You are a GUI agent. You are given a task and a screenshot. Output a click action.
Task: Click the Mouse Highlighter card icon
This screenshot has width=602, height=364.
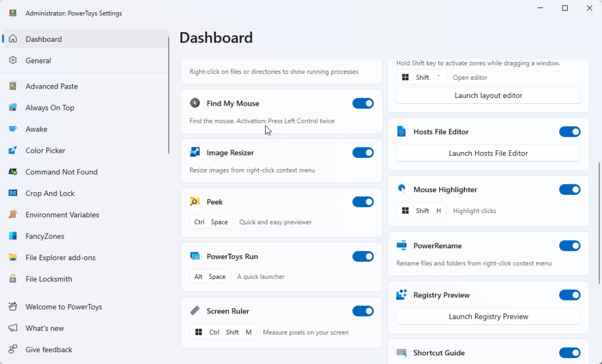[x=402, y=189]
